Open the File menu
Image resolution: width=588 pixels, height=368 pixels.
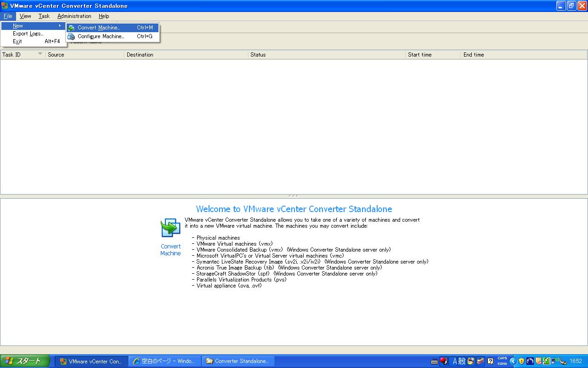(x=8, y=16)
